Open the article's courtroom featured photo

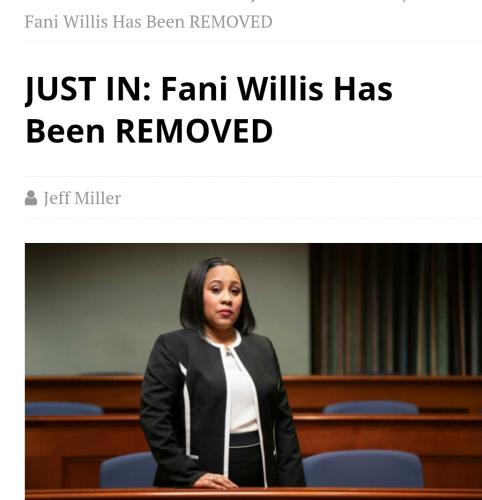pyautogui.click(x=253, y=371)
